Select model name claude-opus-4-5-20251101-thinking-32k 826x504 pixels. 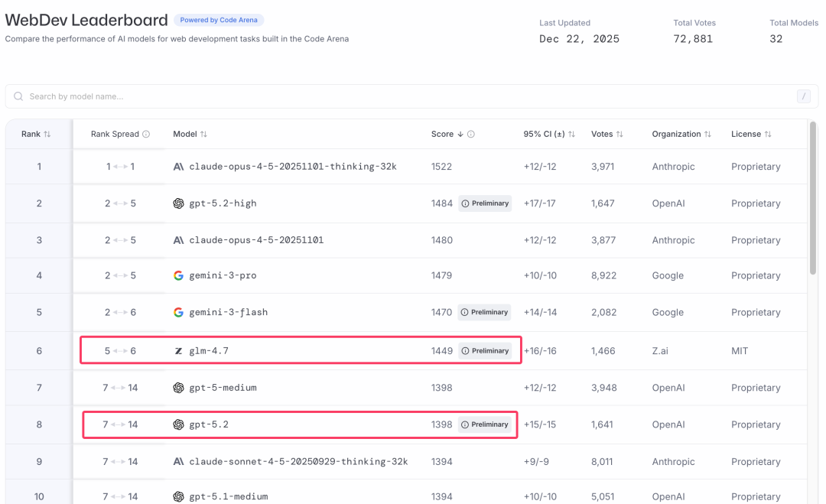[293, 167]
